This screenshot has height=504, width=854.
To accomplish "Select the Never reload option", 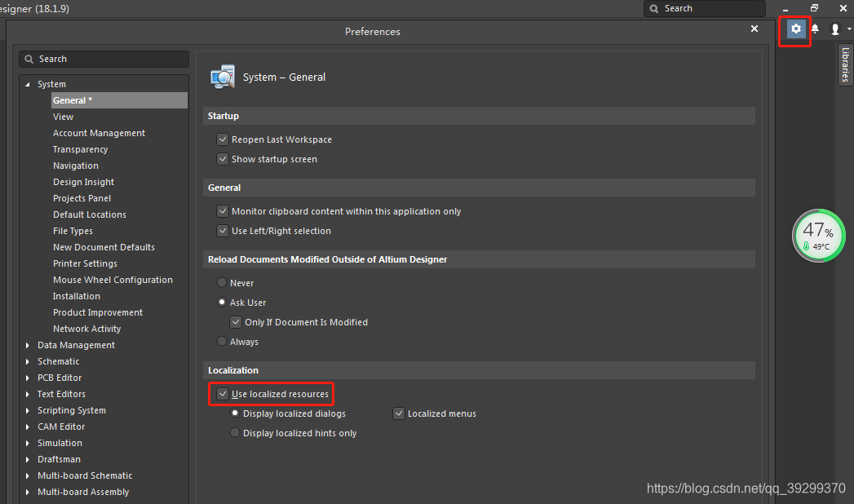I will click(x=222, y=282).
